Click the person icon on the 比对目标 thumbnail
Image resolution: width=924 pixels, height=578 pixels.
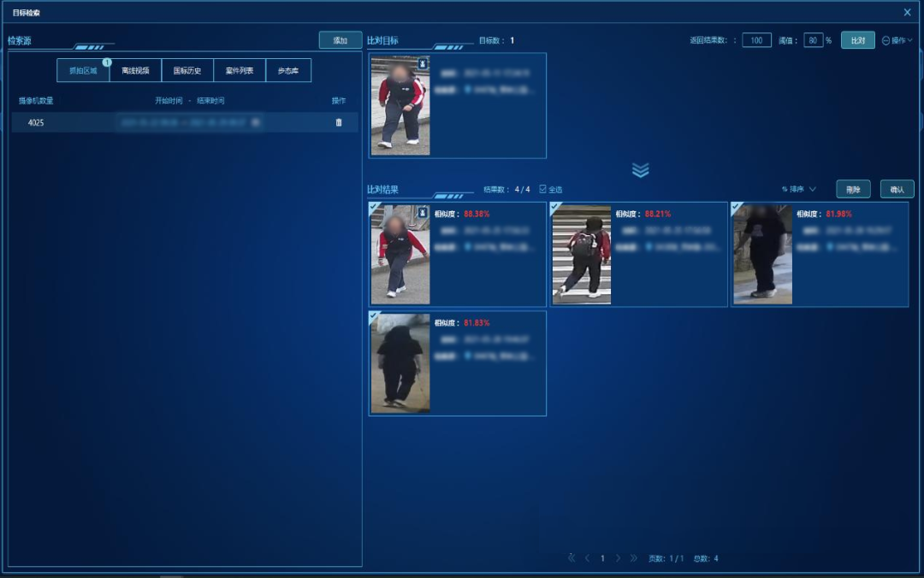(x=423, y=63)
